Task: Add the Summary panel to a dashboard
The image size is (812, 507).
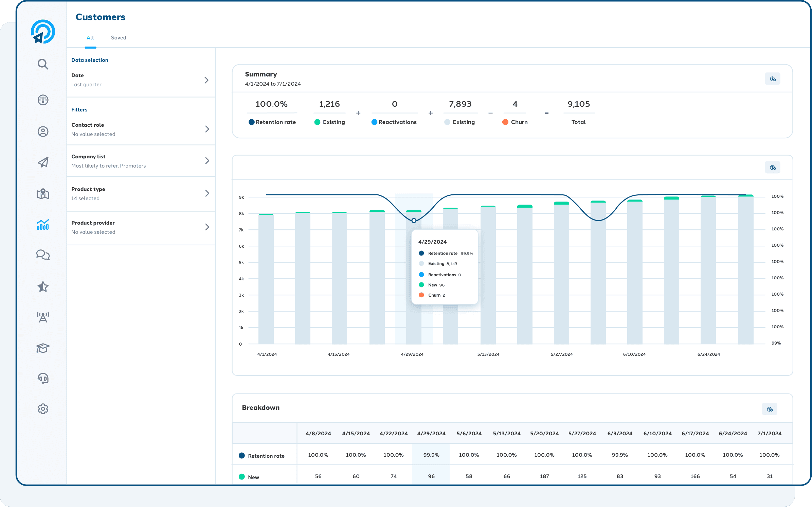Action: tap(772, 78)
